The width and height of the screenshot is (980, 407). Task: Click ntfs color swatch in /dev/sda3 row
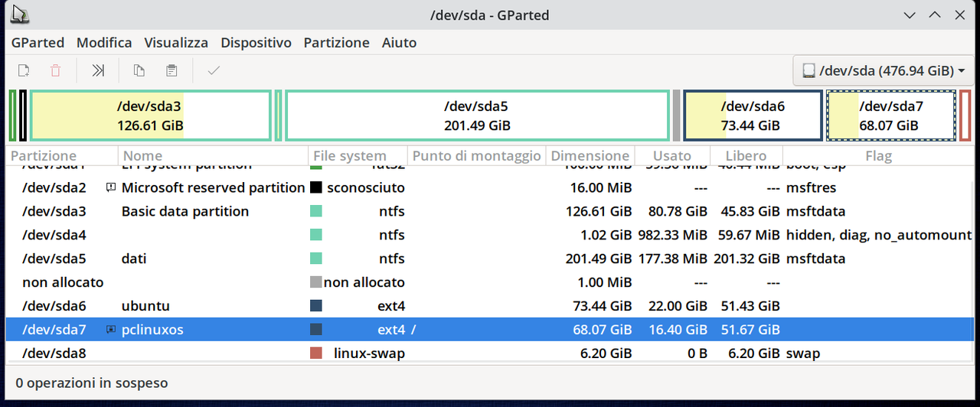coord(316,211)
